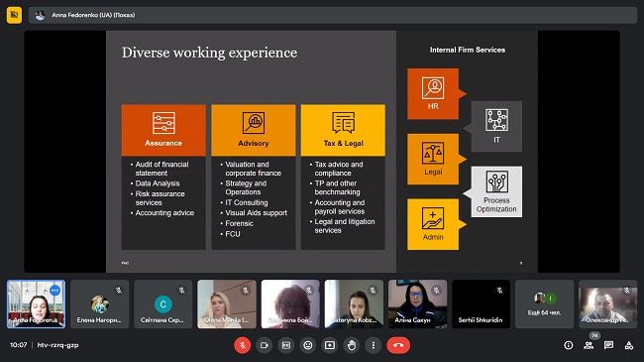The height and width of the screenshot is (362, 644).
Task: Open the chat messages icon
Action: (x=608, y=345)
